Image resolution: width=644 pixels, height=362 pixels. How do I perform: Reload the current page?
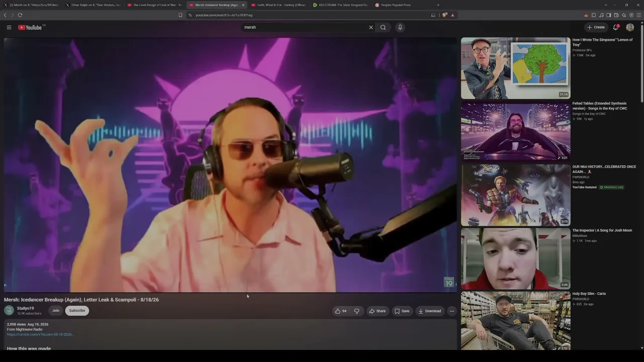20,15
